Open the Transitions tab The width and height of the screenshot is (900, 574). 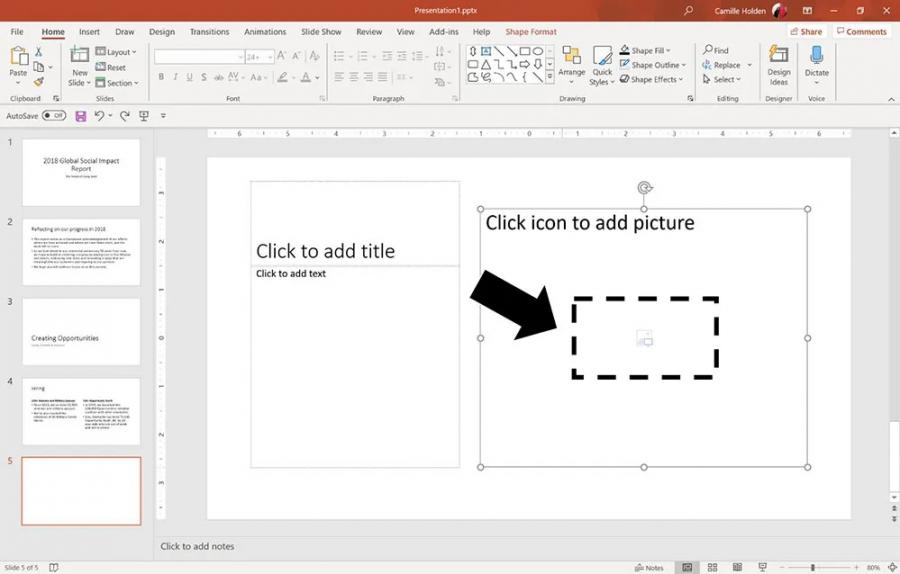click(x=210, y=32)
